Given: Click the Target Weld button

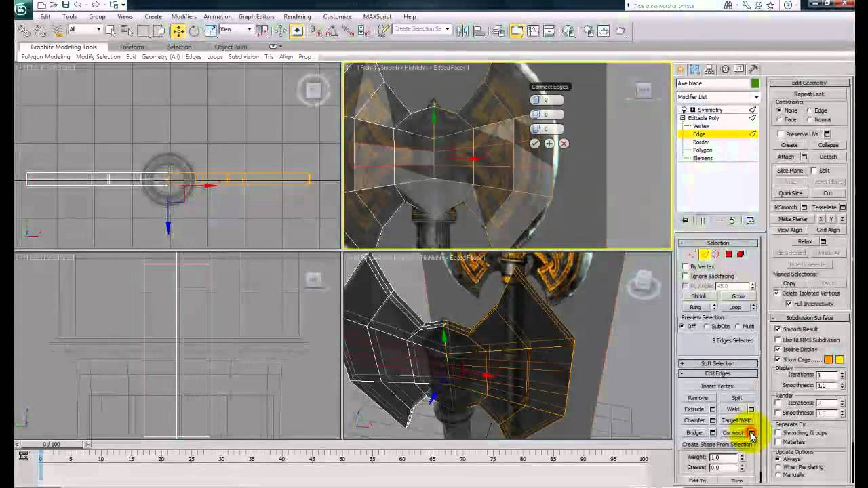Looking at the screenshot, I should (x=736, y=420).
